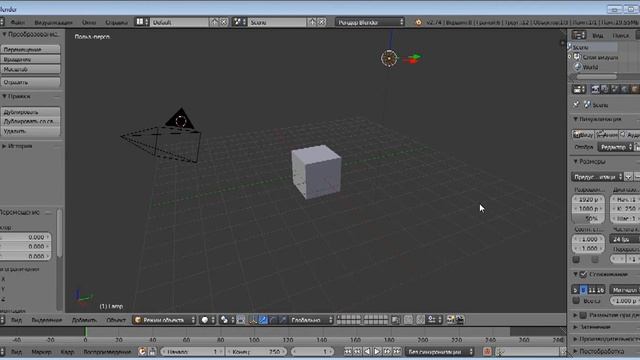Click the snap element type icon
The image size is (640, 360).
click(434, 320)
